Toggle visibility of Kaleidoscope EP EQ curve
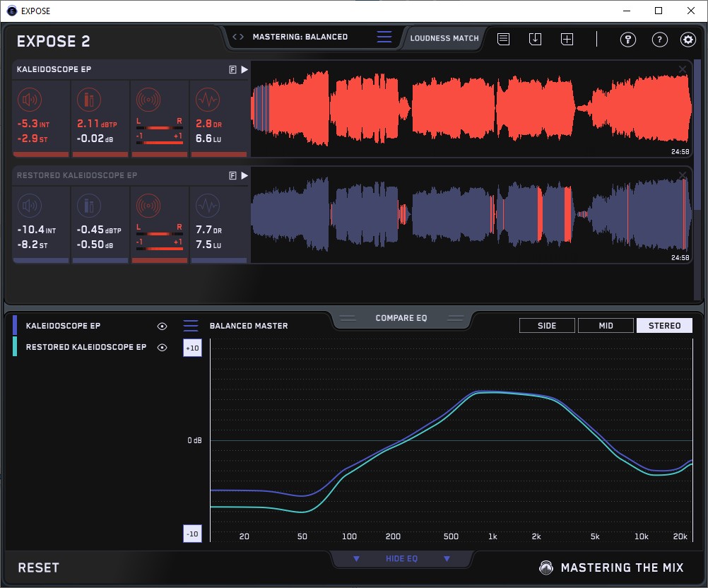The image size is (708, 588). pos(163,327)
